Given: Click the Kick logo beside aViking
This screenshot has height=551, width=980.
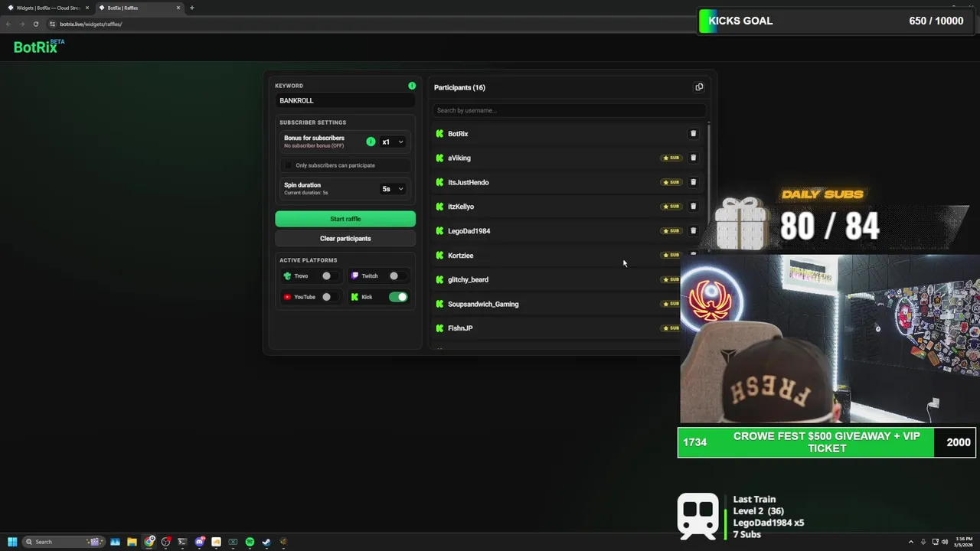Looking at the screenshot, I should 439,158.
